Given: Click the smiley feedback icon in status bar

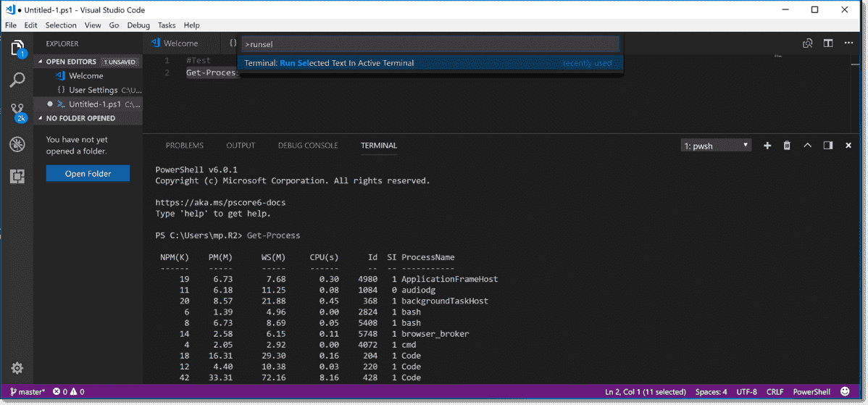Looking at the screenshot, I should tap(845, 391).
